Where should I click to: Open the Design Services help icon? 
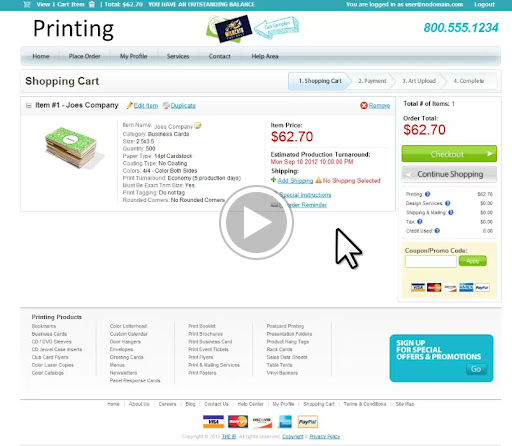tap(448, 203)
